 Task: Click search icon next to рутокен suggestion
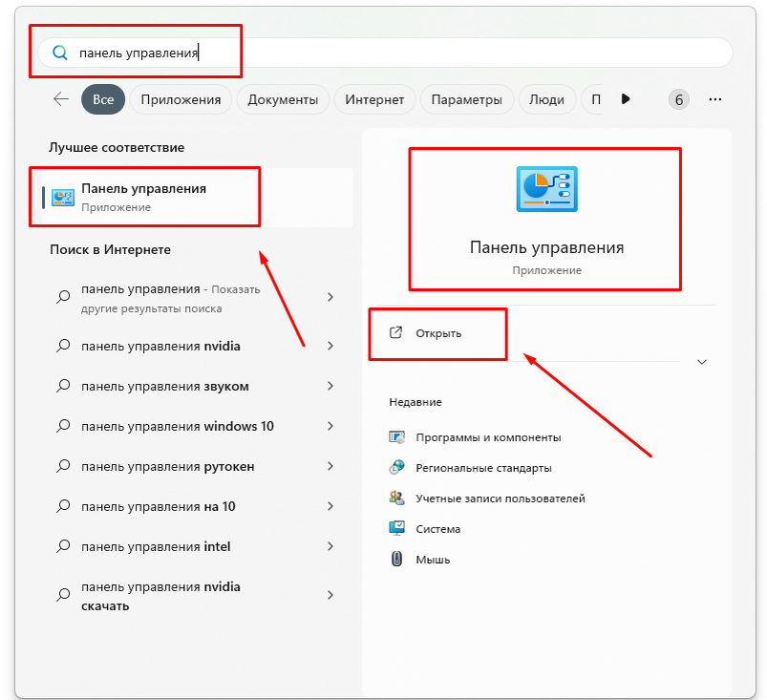63,466
